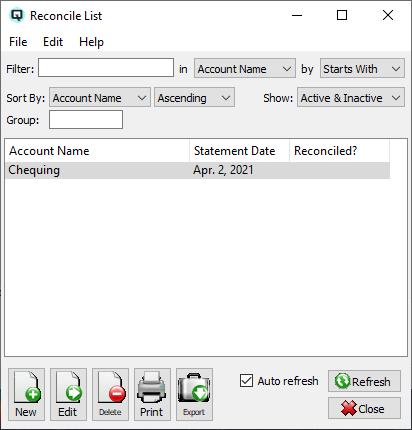Open the Show Active & Inactive dropdown
The height and width of the screenshot is (430, 412).
[x=351, y=97]
